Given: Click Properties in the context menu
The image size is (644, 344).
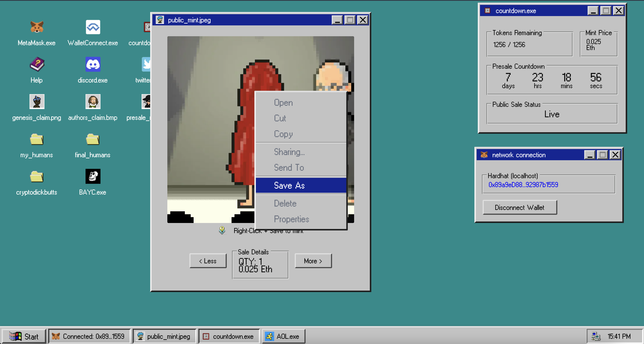Looking at the screenshot, I should click(x=292, y=219).
